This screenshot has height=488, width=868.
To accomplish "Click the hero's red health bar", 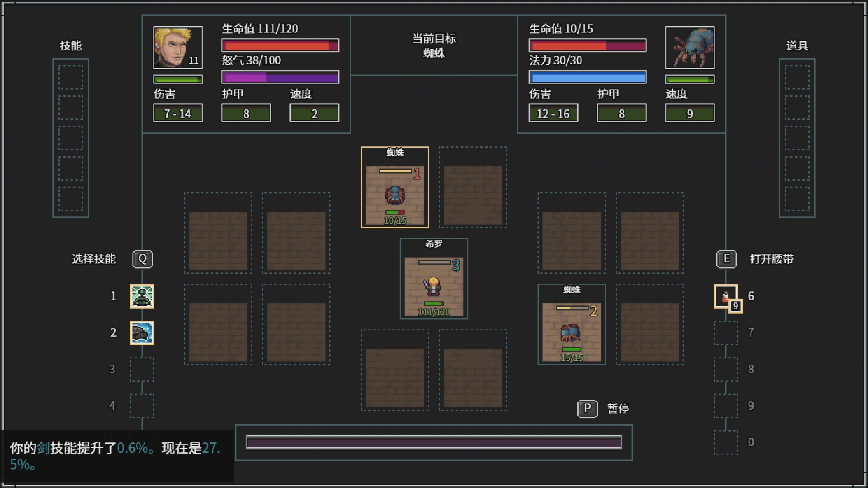I will tap(280, 46).
